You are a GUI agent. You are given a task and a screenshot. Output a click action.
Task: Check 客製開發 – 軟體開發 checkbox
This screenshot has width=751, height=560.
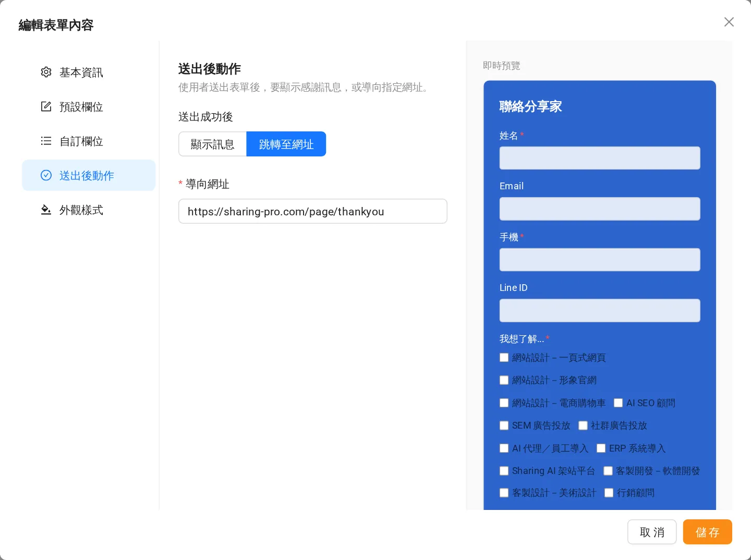(x=608, y=471)
